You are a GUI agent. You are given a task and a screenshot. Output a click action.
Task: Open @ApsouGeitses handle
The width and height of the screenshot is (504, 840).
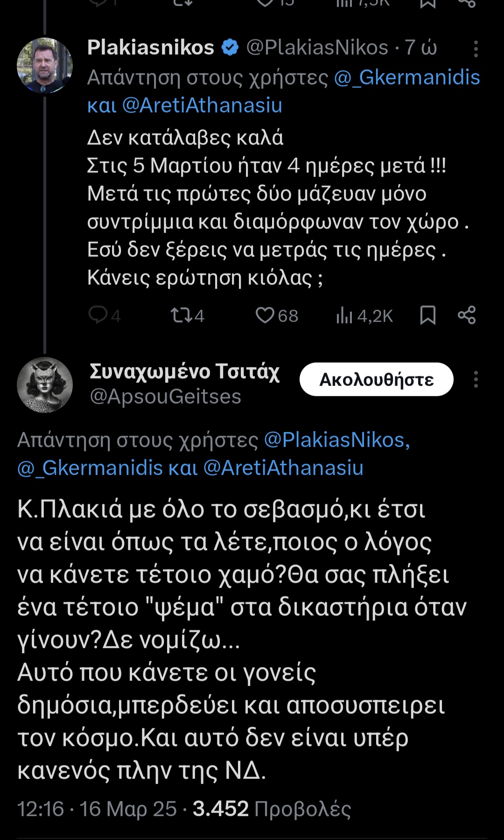165,397
